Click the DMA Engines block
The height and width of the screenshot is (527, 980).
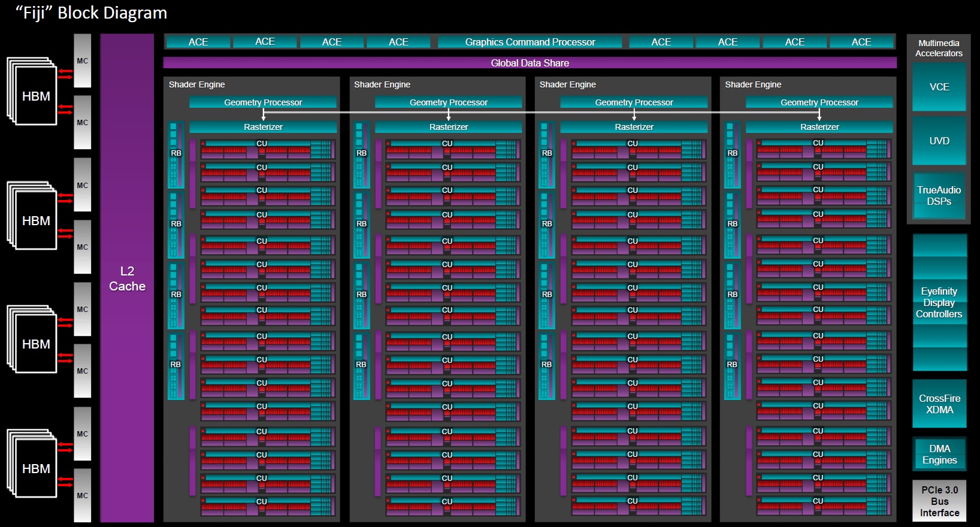939,454
